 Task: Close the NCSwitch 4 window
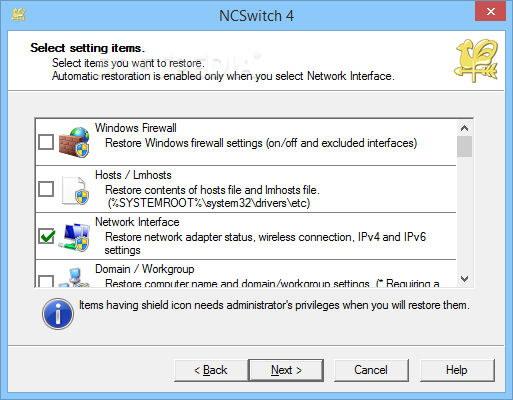pos(491,11)
